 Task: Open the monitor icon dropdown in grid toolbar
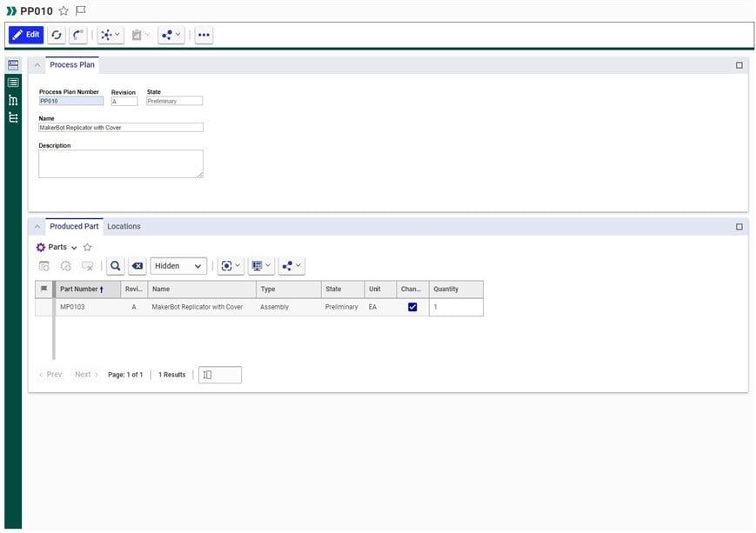(261, 266)
